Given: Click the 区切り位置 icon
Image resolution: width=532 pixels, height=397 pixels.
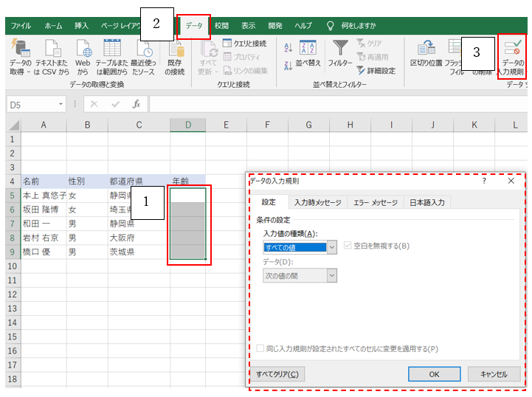Looking at the screenshot, I should [x=426, y=49].
